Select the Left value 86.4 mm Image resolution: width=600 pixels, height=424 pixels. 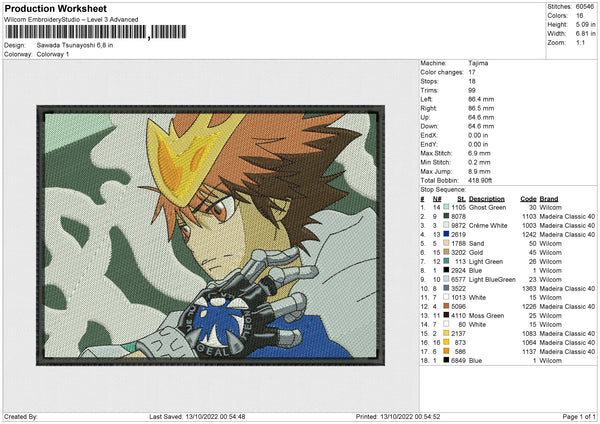(481, 99)
